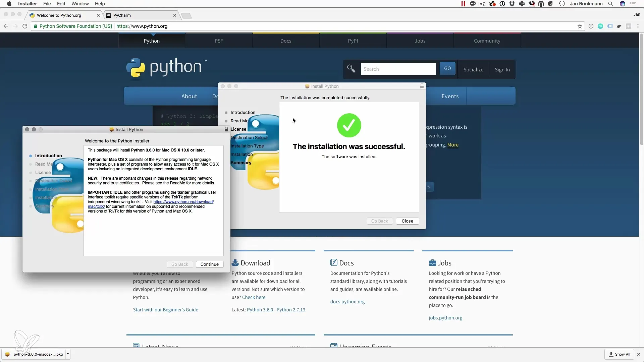Click Close in the successful install window

tap(407, 221)
